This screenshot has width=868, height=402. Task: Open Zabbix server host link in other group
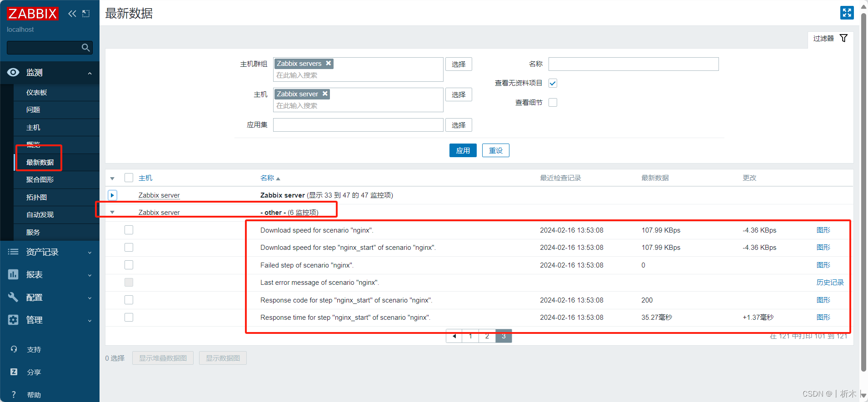click(159, 212)
